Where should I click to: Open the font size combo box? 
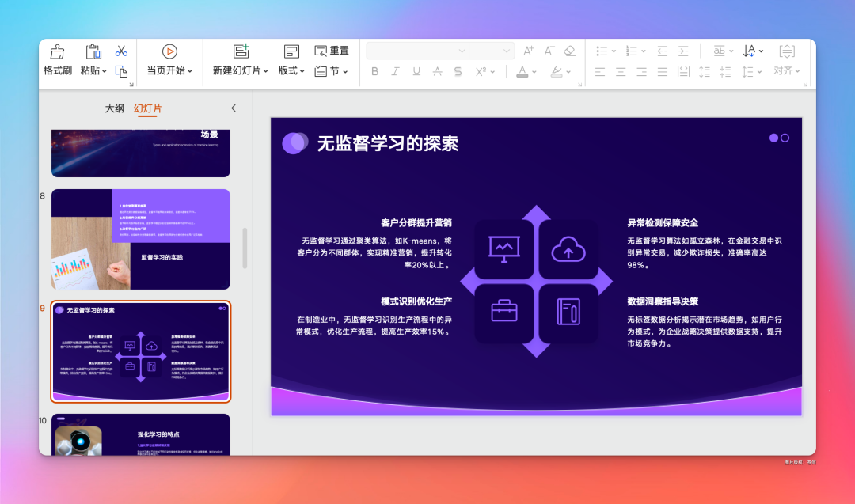(492, 51)
